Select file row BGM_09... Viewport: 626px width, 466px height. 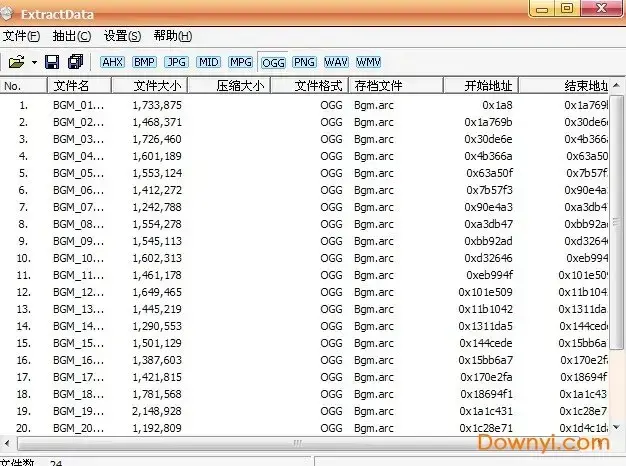coord(304,241)
